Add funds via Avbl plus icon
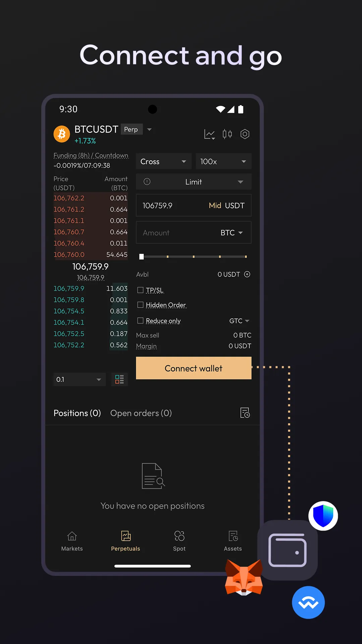This screenshot has width=362, height=644. 247,274
